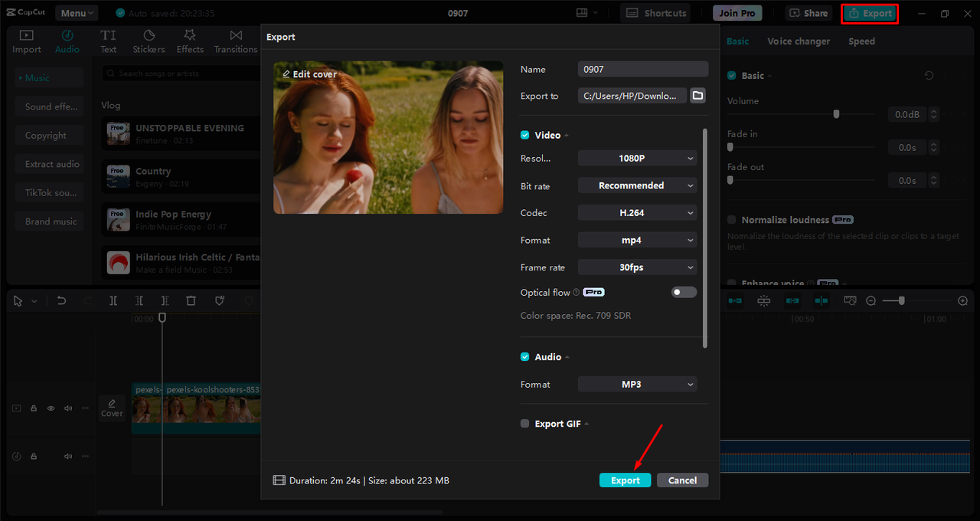Click the layout icon in the title bar
Screen dimensions: 980x521
tap(582, 13)
